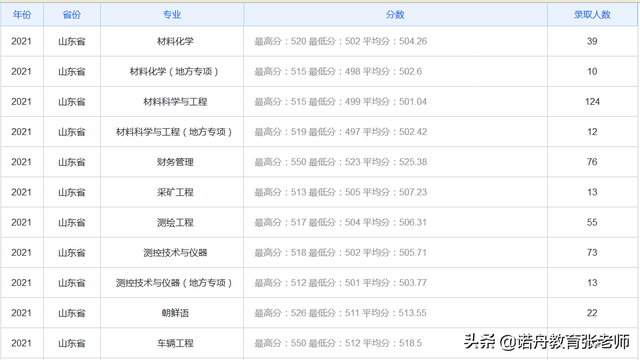Viewport: 640px width, 360px height.
Task: Click score text with average 518.5
Action: [x=338, y=343]
